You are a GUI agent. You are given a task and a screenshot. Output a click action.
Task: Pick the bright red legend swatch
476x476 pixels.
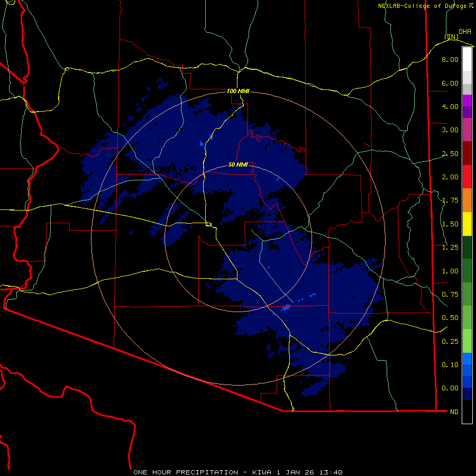tap(467, 177)
